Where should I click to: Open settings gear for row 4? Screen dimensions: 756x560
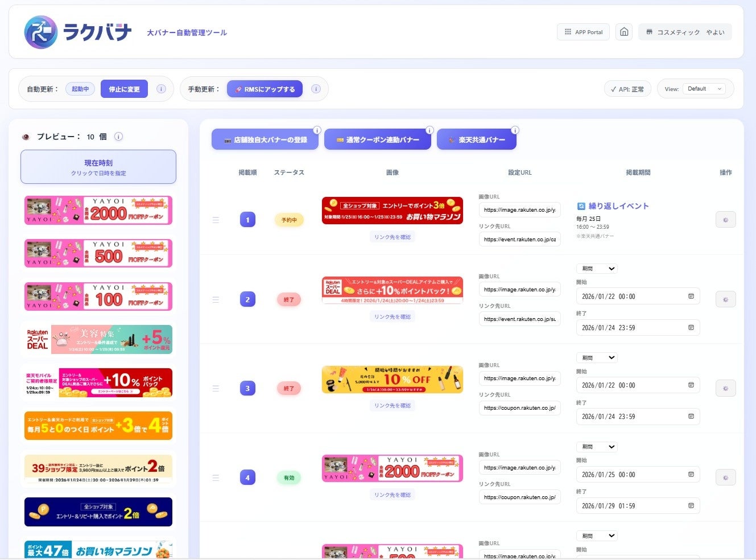click(725, 477)
